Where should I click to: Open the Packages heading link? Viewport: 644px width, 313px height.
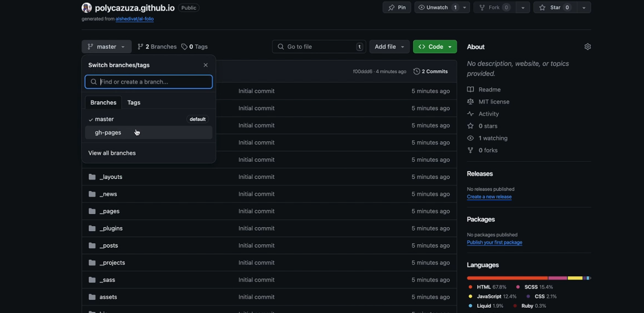[x=481, y=219]
